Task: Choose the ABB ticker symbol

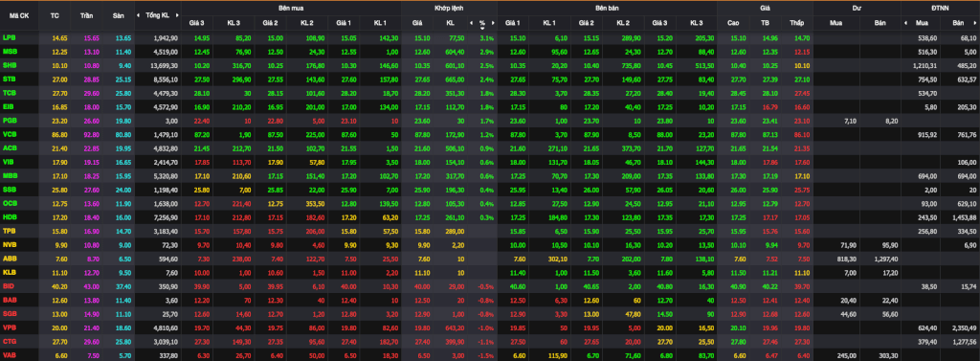Action: click(10, 258)
